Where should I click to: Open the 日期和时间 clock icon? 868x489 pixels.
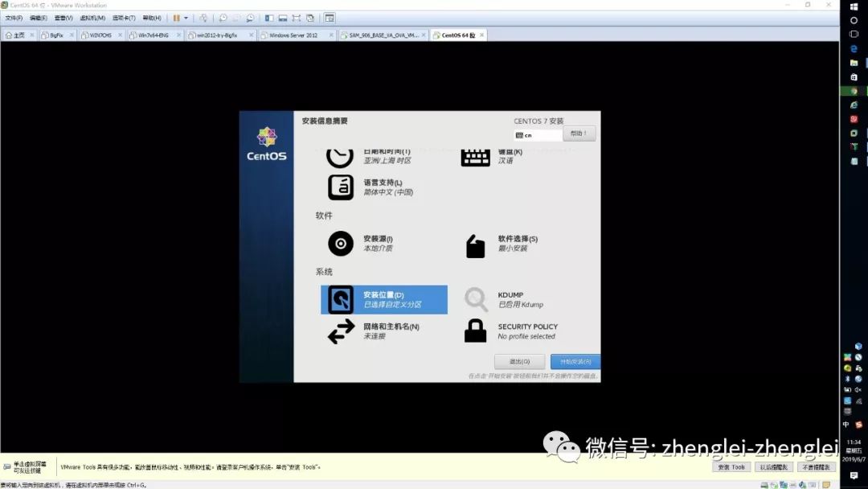pos(340,158)
